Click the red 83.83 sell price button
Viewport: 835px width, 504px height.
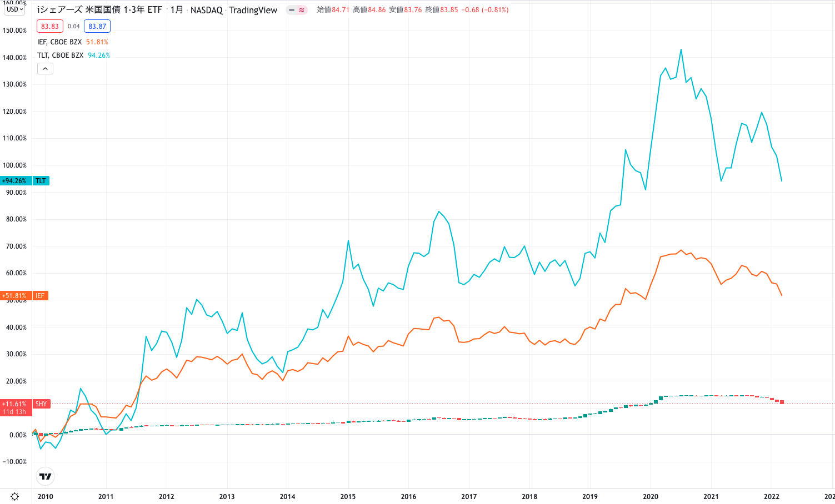coord(50,26)
